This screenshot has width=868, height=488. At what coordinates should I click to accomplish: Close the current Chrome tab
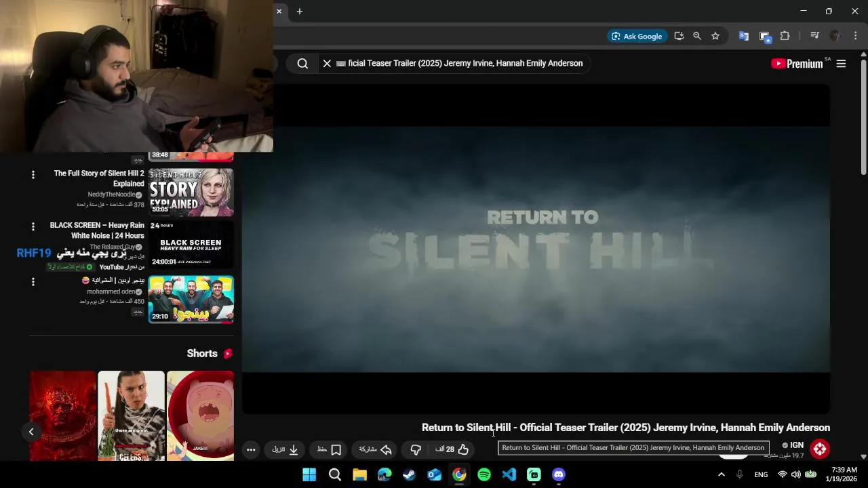(x=279, y=11)
